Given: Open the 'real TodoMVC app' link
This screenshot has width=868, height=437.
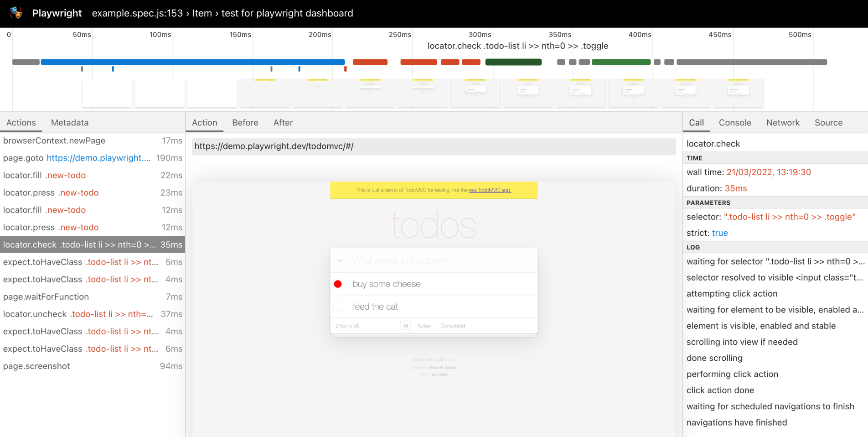Looking at the screenshot, I should point(490,190).
